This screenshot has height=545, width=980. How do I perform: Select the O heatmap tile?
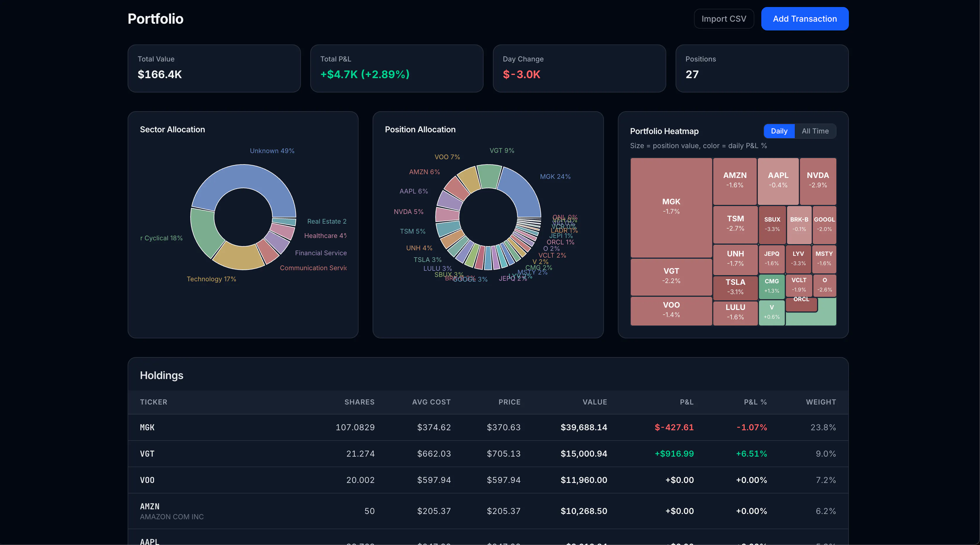pyautogui.click(x=824, y=285)
